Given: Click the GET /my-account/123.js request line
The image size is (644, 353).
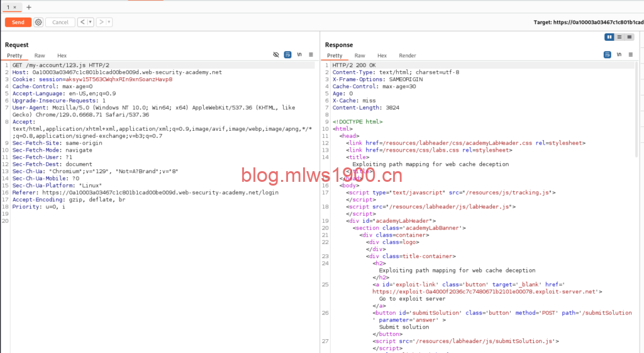Looking at the screenshot, I should coord(61,65).
